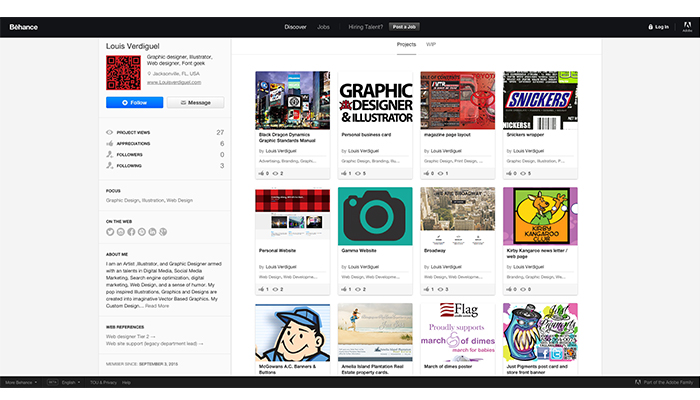The height and width of the screenshot is (400, 700).
Task: Click appreciate icon on Personal Website card
Action: (x=262, y=289)
